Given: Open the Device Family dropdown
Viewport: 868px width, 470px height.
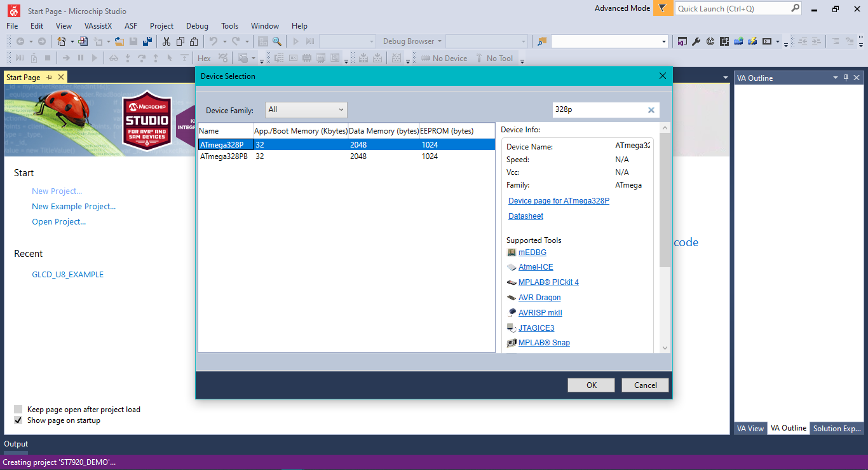Looking at the screenshot, I should (306, 110).
